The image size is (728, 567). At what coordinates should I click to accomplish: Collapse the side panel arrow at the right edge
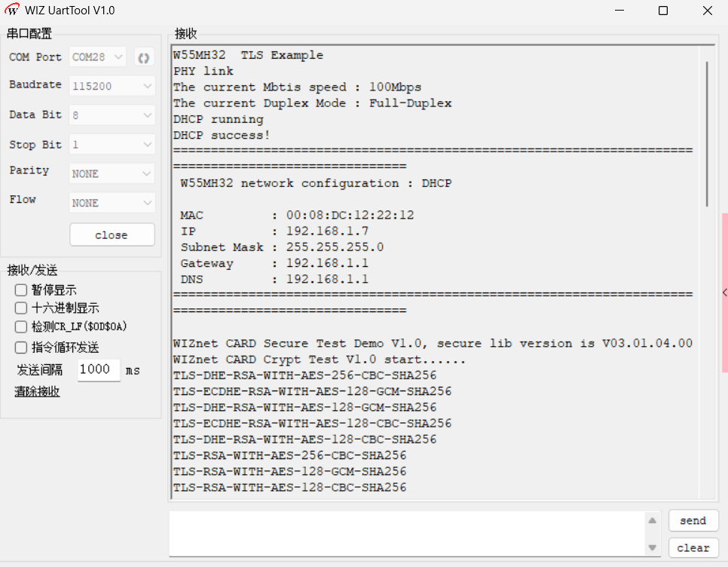pyautogui.click(x=725, y=293)
